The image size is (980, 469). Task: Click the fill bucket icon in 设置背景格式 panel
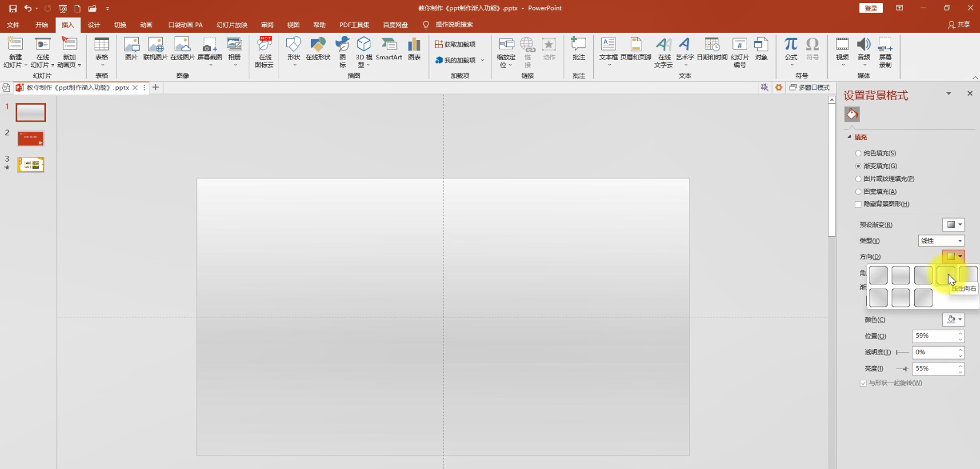tap(852, 114)
